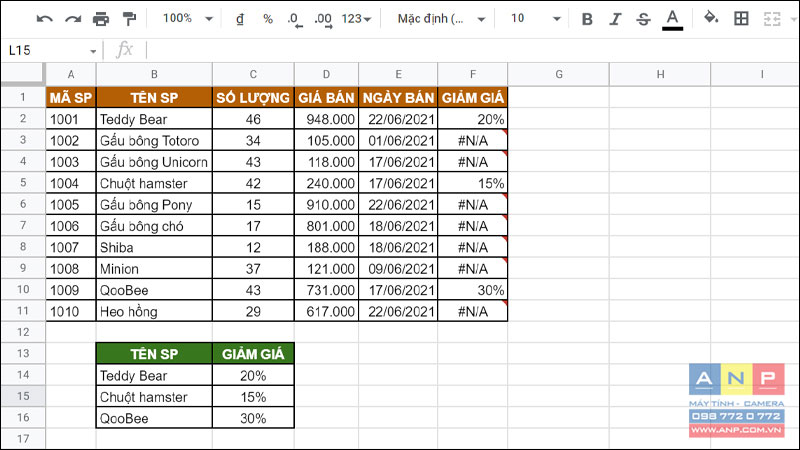
Task: Select cell Gấu bông chó
Action: coord(154,226)
